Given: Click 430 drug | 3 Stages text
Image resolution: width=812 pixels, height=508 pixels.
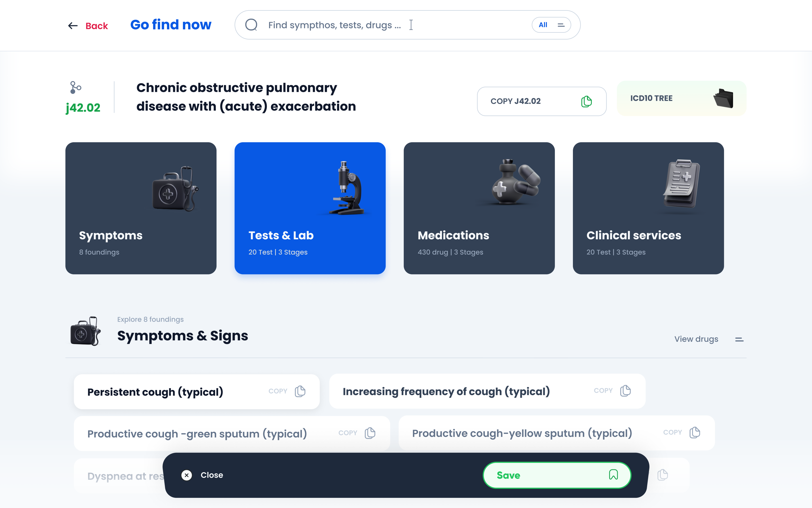Looking at the screenshot, I should click(450, 252).
